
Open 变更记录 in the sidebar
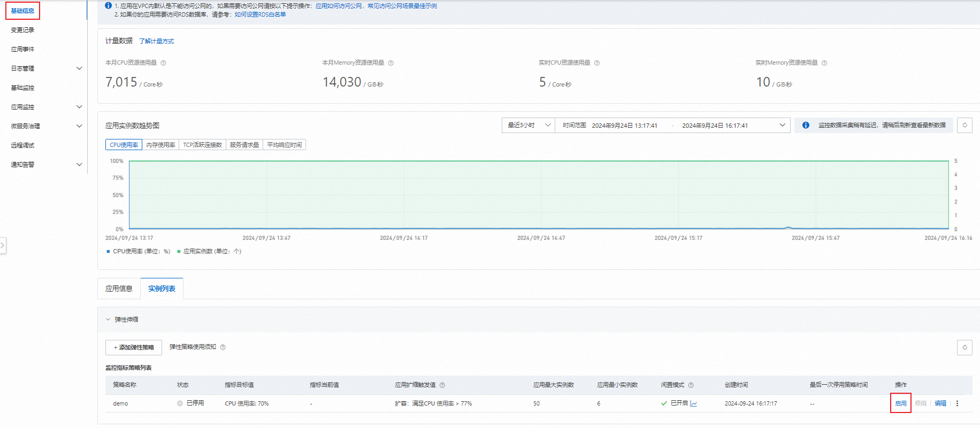22,30
